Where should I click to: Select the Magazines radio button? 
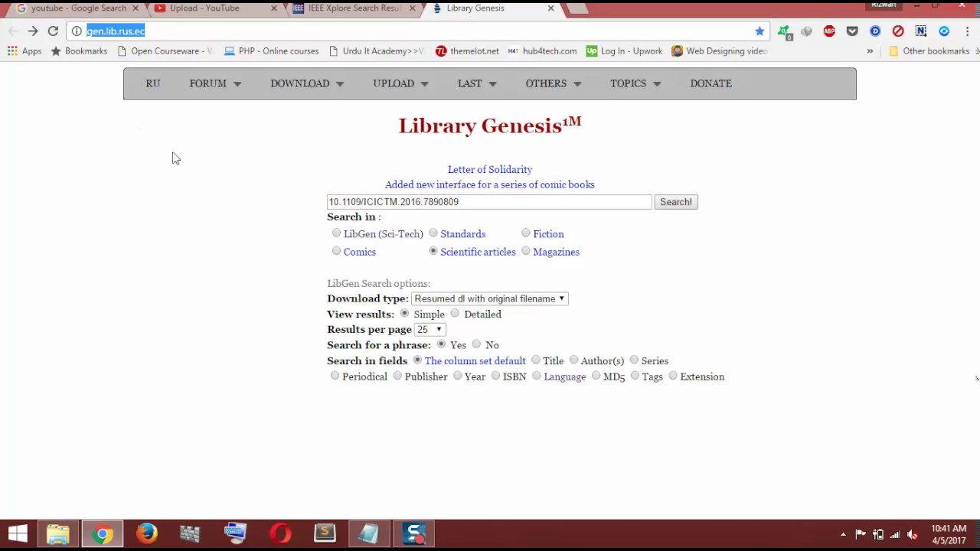coord(526,250)
